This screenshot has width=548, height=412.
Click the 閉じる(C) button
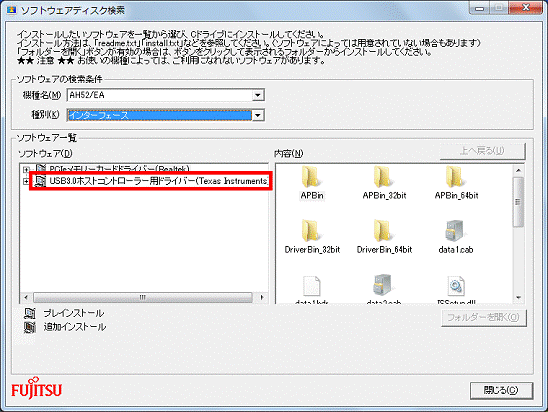click(501, 390)
